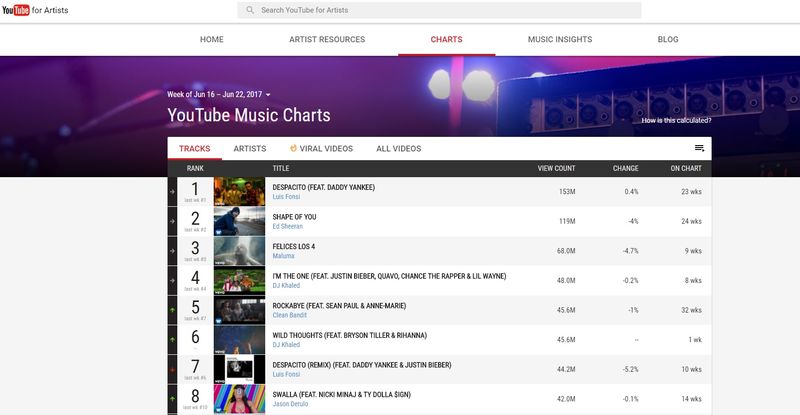Click the Maluma artist link

(283, 256)
